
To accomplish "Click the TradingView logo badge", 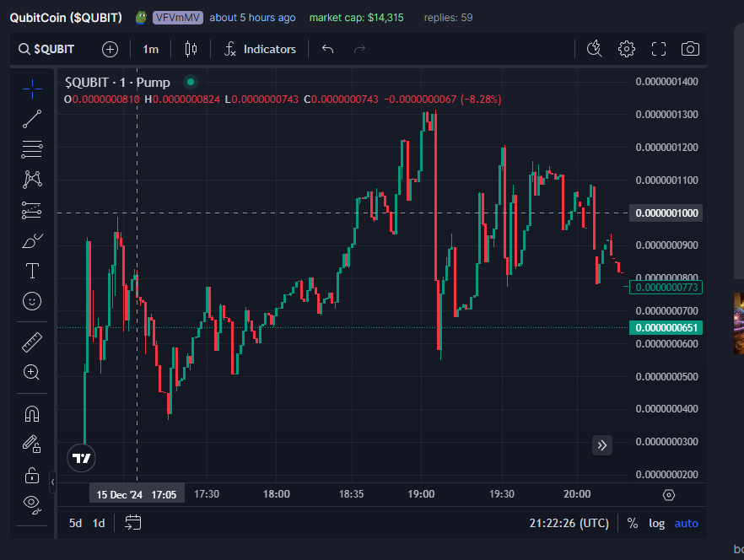I will [81, 458].
